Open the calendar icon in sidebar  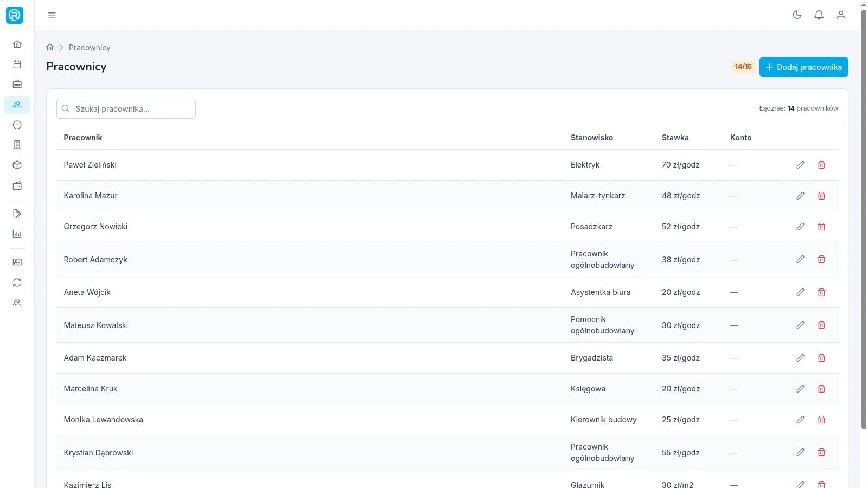(17, 64)
